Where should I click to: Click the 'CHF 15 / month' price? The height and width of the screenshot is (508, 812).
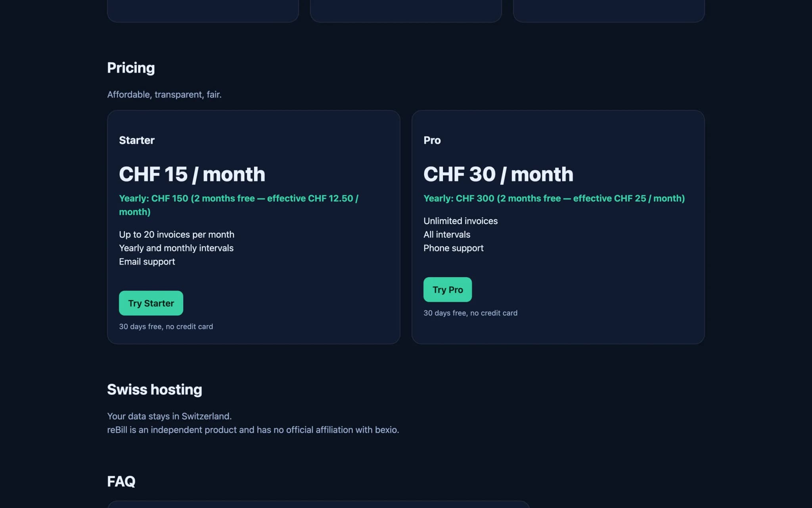pyautogui.click(x=192, y=174)
